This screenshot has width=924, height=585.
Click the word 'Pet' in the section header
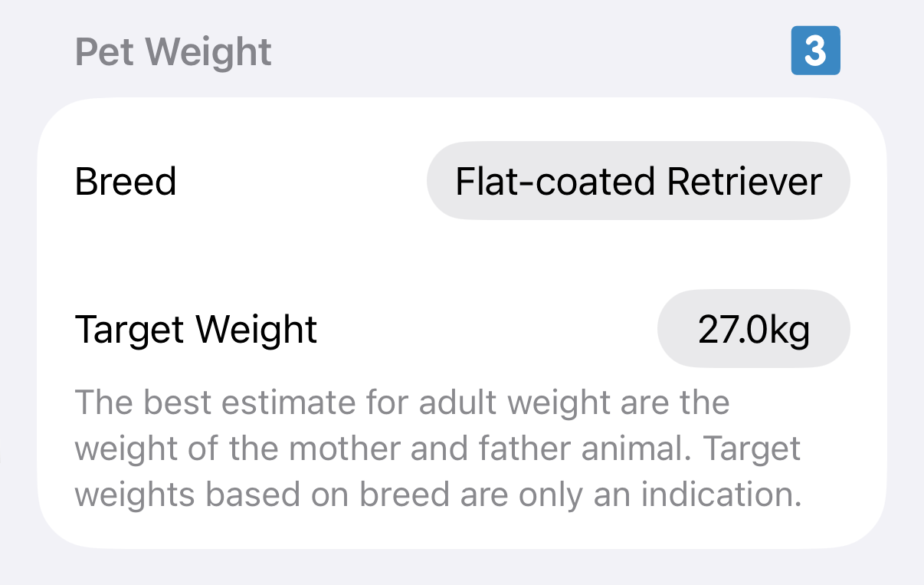(x=104, y=52)
